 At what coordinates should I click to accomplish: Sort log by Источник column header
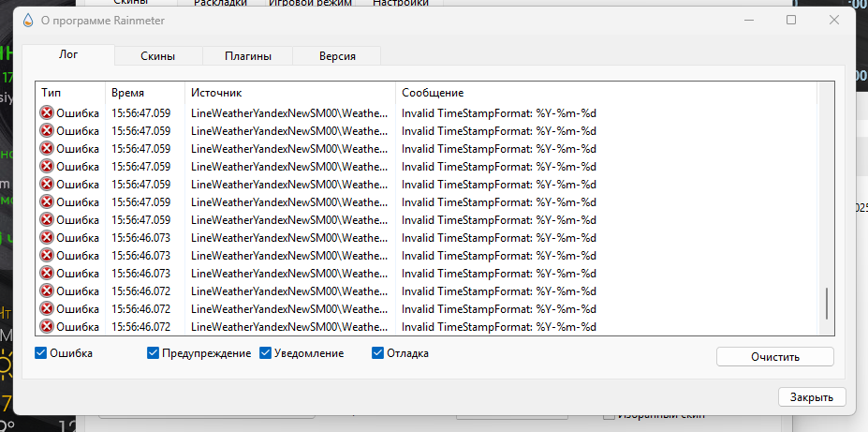coord(290,93)
